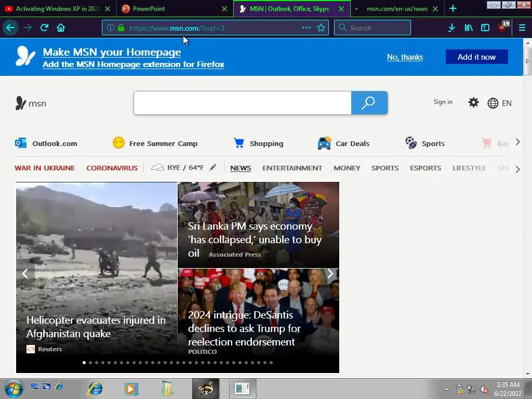Viewport: 532px width, 399px height.
Task: Select the NEWS category tab
Action: click(x=241, y=168)
